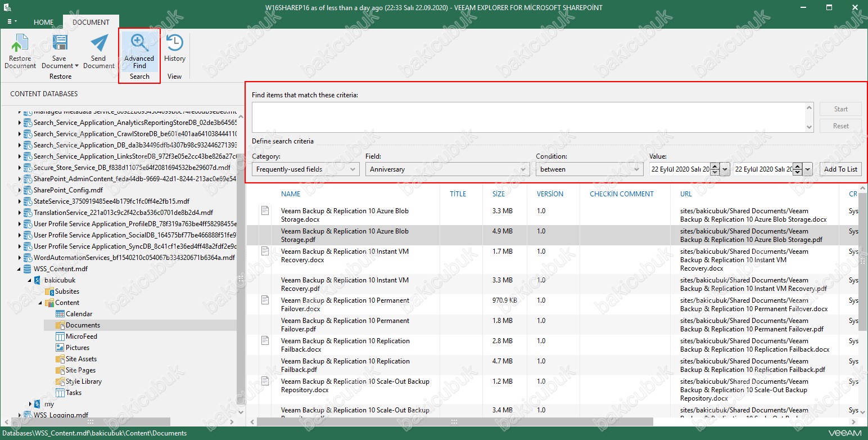The image size is (868, 440).
Task: Sort by the URL column header
Action: [x=685, y=194]
